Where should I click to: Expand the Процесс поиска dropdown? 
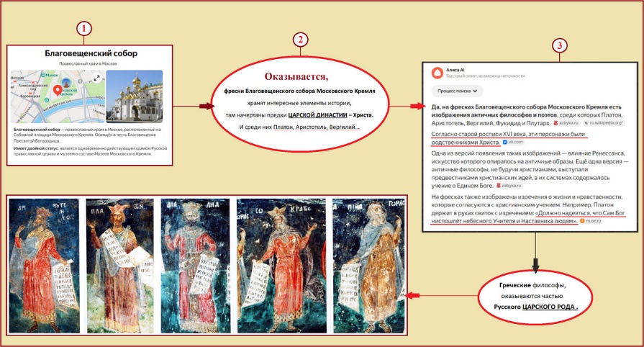point(457,91)
